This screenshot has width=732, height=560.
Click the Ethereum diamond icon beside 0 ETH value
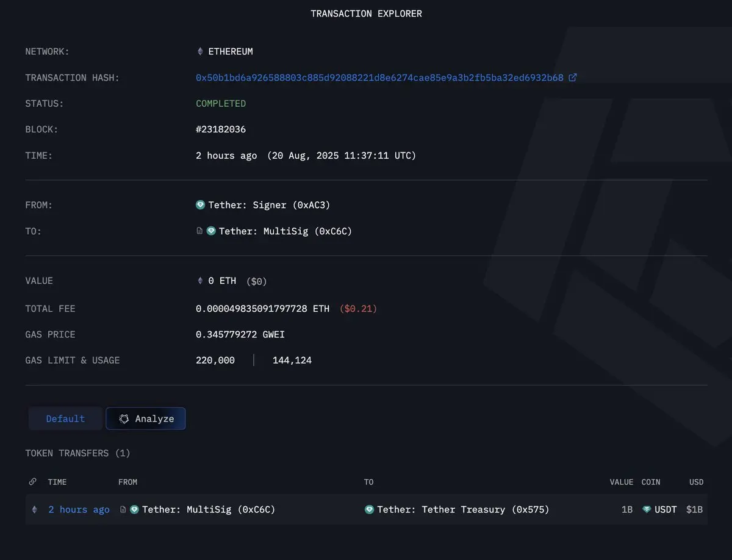[200, 281]
